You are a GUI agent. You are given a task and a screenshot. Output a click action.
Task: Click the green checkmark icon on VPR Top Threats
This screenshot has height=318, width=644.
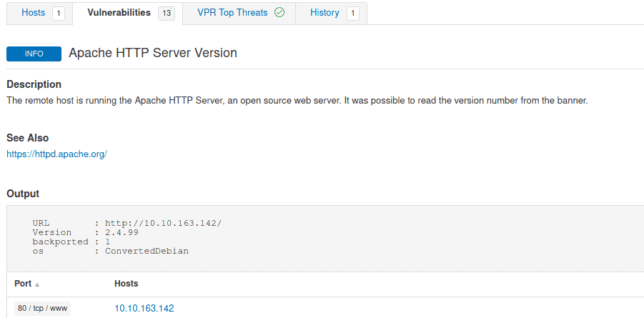coord(279,13)
